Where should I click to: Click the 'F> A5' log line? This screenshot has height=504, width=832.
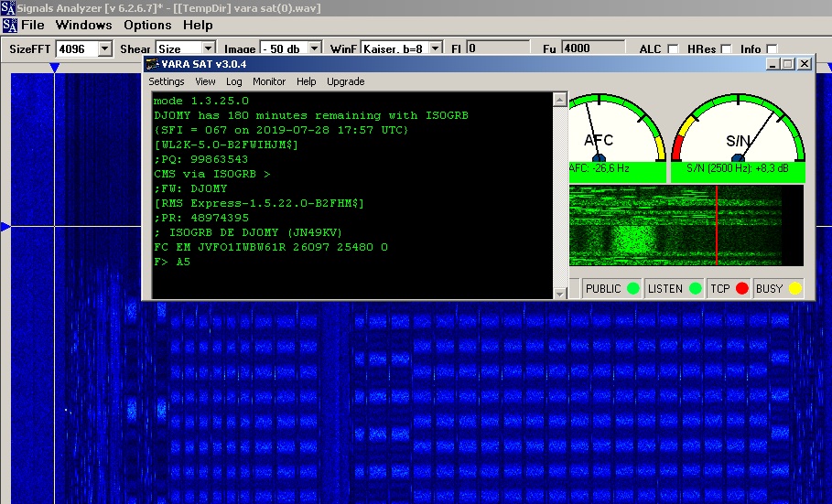(x=172, y=262)
